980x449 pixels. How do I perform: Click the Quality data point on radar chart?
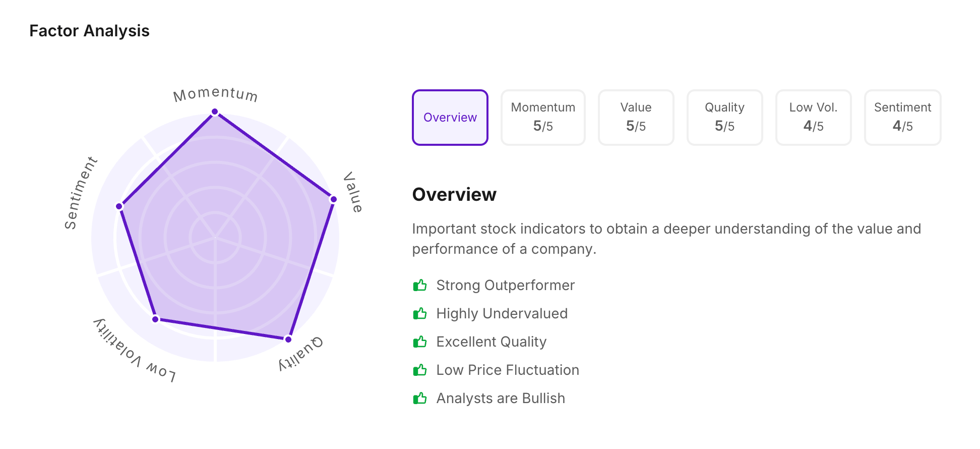coord(288,339)
